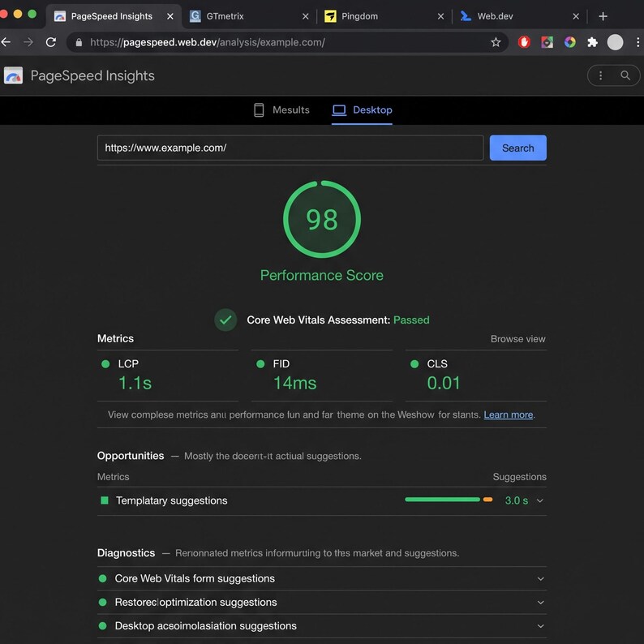Click the GTmetrix tab favicon
This screenshot has width=644, height=644.
point(195,16)
